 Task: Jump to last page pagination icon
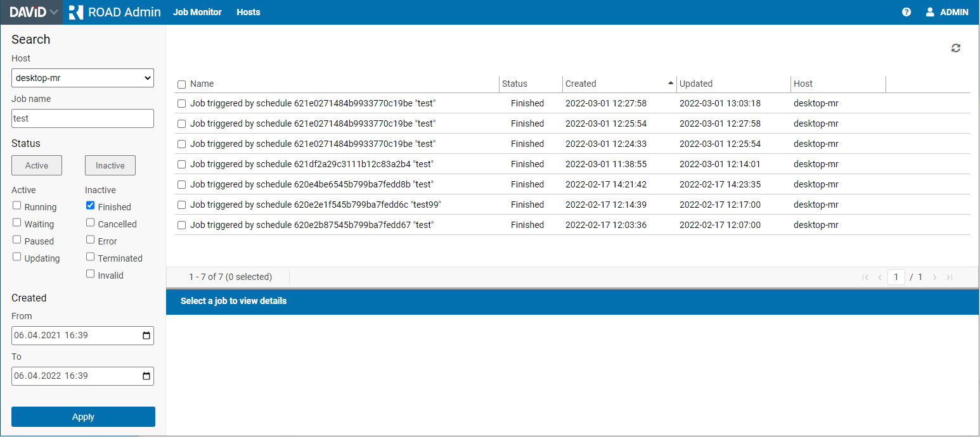click(949, 277)
